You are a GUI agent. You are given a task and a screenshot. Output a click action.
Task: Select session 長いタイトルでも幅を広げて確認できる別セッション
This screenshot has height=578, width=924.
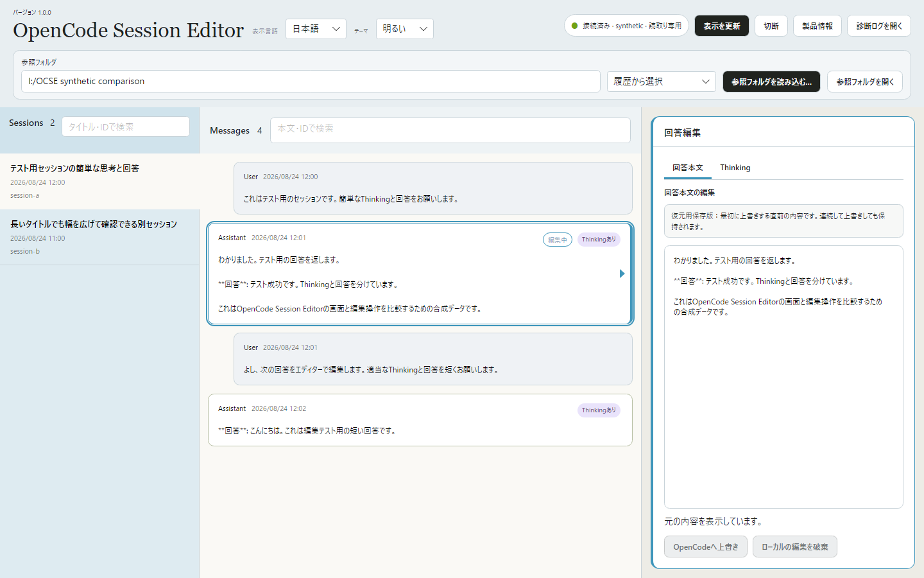coord(99,238)
